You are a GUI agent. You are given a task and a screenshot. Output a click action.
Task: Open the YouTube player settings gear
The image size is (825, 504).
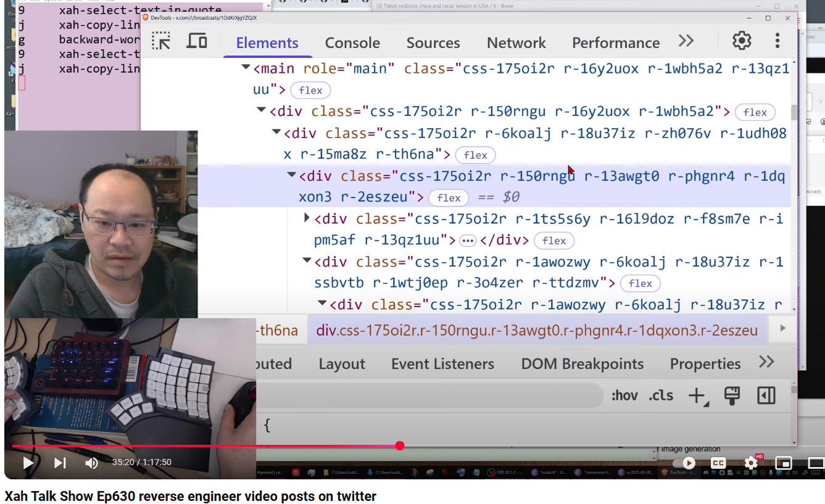click(x=751, y=463)
